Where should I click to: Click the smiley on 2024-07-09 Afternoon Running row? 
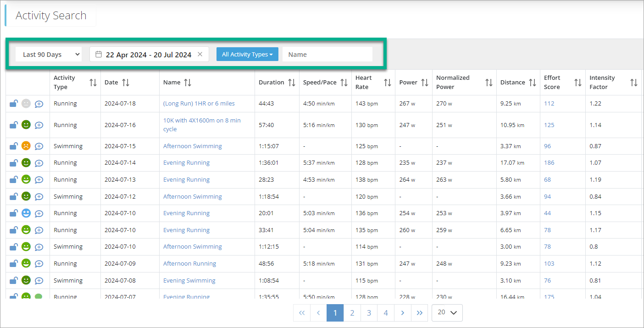26,263
